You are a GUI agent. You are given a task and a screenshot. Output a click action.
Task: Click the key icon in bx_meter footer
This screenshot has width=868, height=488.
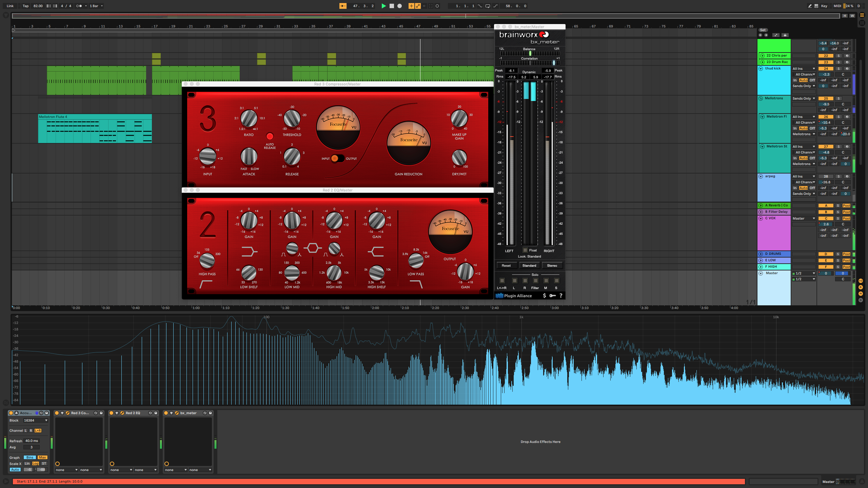552,296
